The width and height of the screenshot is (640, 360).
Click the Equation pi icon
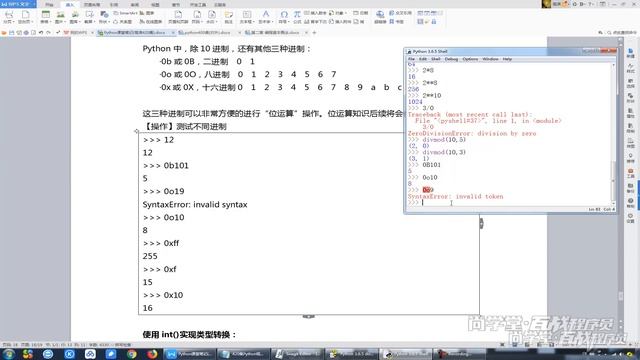297,14
